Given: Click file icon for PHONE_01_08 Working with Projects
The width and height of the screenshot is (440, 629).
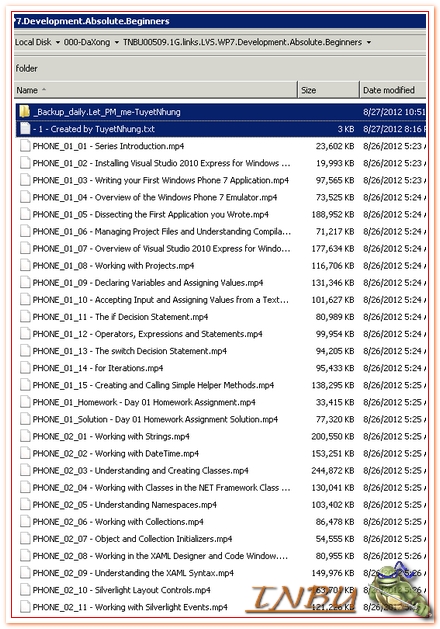Looking at the screenshot, I should (25, 265).
